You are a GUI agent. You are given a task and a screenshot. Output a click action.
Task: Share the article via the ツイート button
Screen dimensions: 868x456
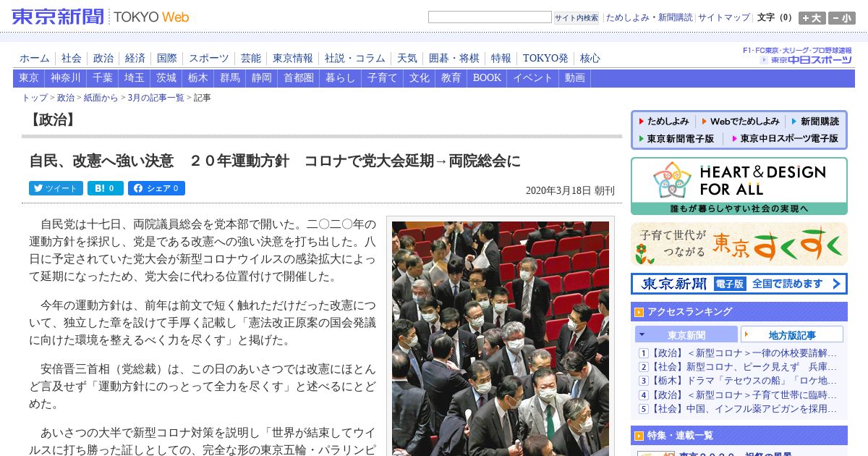[56, 188]
